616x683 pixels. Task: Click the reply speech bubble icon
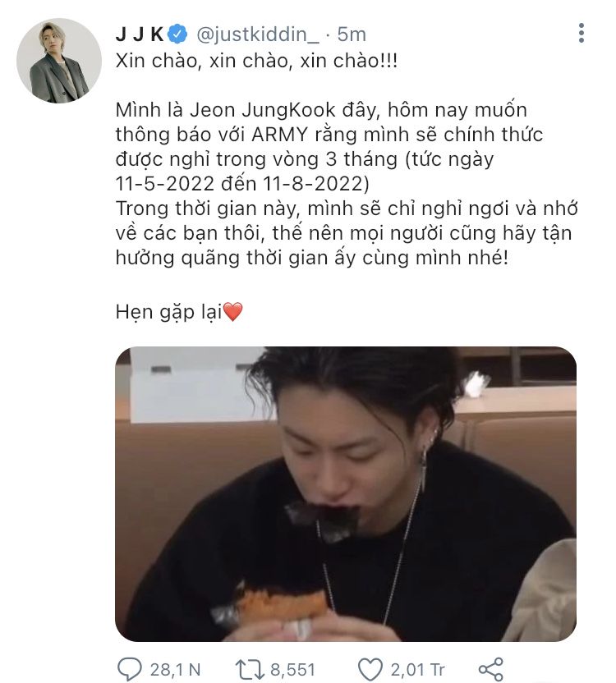tap(130, 668)
